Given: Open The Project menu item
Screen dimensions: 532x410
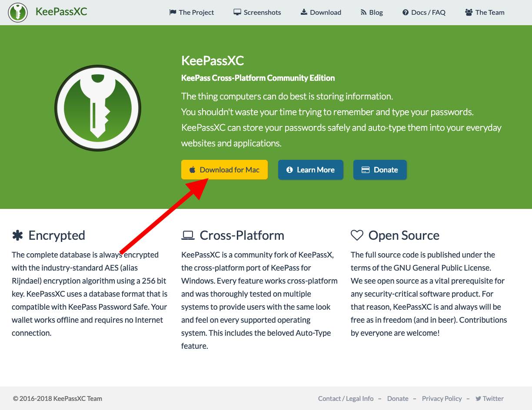Looking at the screenshot, I should [x=196, y=12].
